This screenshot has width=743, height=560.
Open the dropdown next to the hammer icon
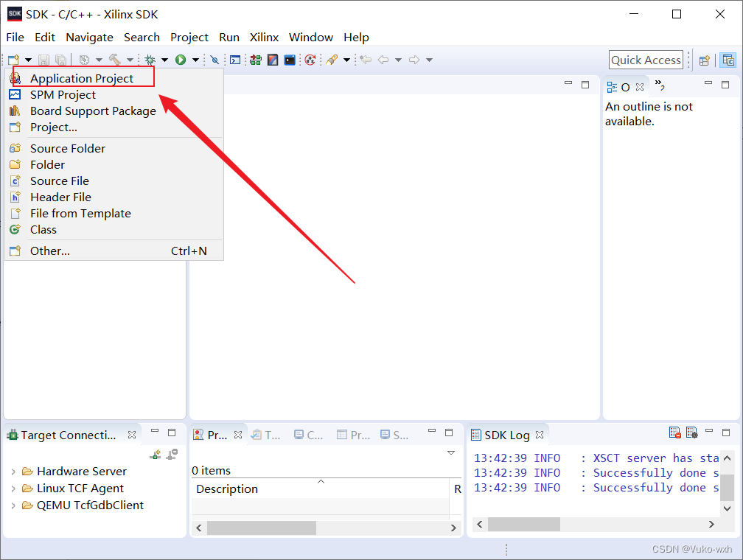pos(130,60)
